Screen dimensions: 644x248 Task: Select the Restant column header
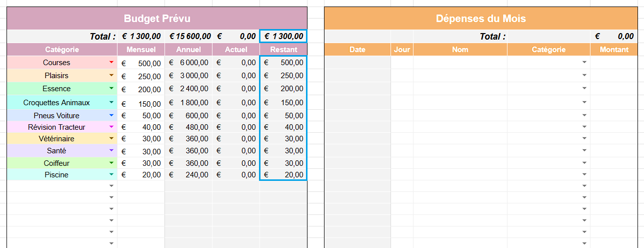(x=283, y=50)
